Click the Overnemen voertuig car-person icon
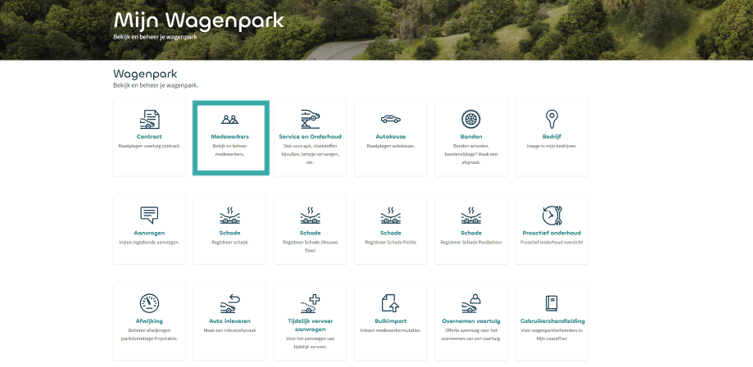 pyautogui.click(x=471, y=304)
